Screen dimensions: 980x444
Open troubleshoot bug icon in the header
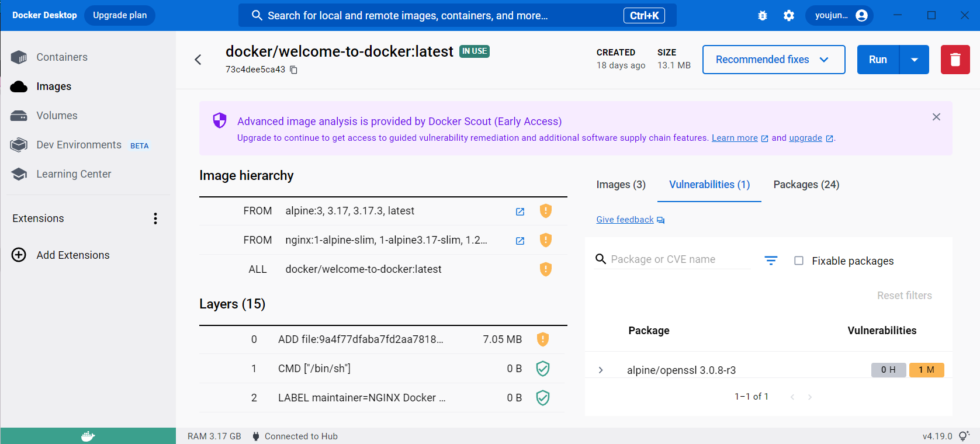[x=763, y=16]
